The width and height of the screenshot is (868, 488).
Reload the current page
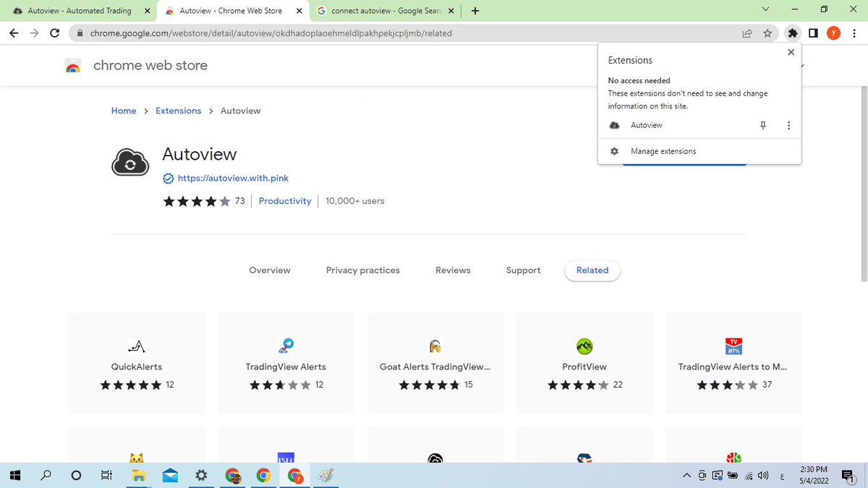(55, 33)
